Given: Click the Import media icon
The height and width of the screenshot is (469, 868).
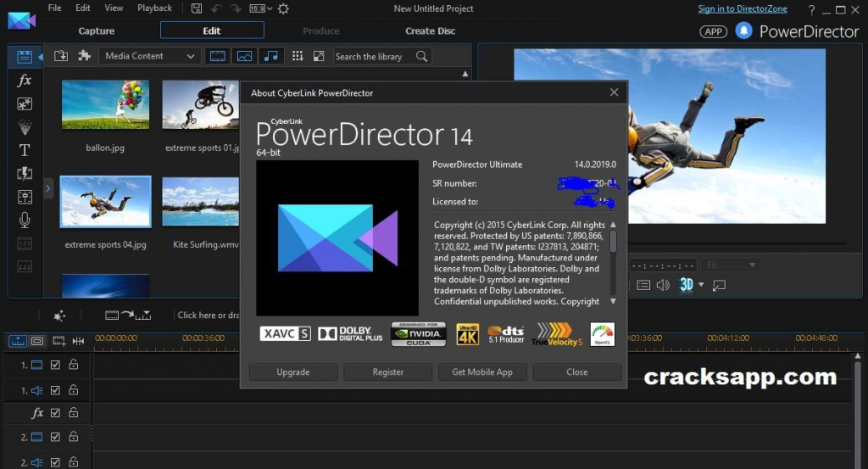Looking at the screenshot, I should [61, 56].
